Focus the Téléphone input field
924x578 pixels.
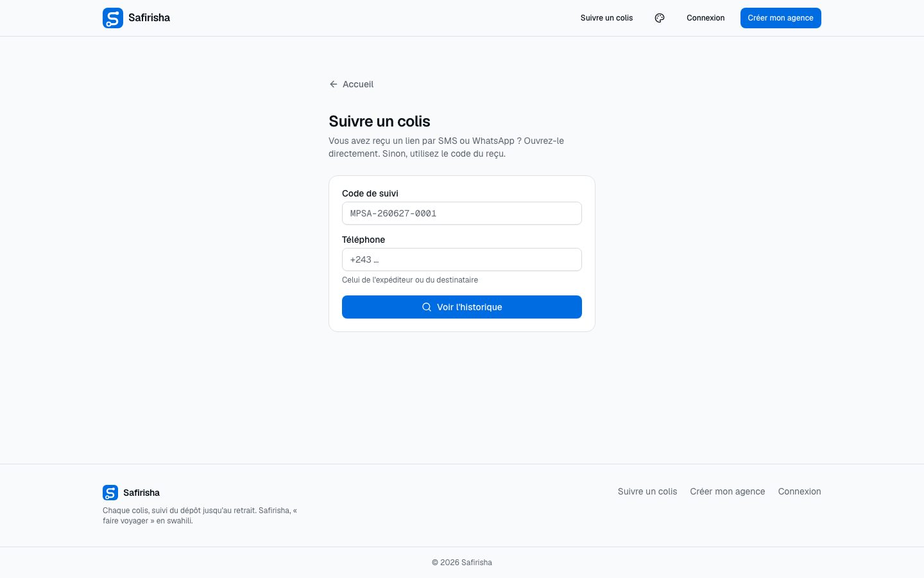click(x=462, y=259)
